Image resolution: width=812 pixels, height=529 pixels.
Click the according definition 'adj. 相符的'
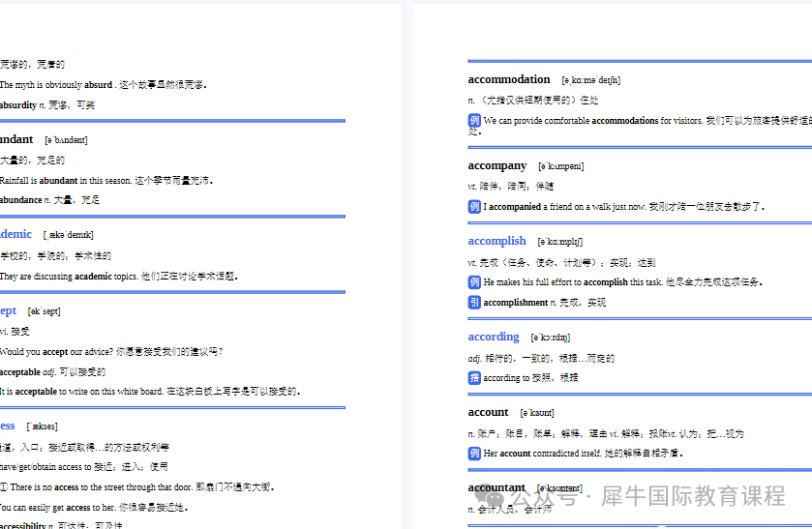[541, 358]
